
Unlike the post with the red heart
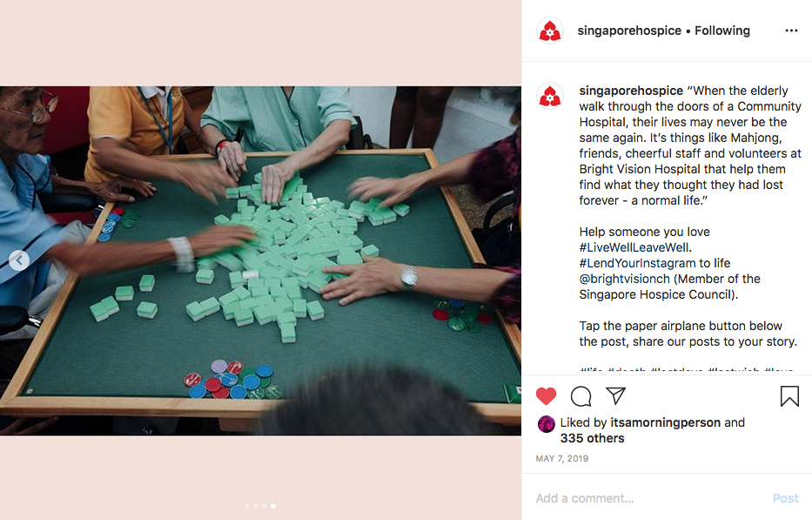coord(546,396)
